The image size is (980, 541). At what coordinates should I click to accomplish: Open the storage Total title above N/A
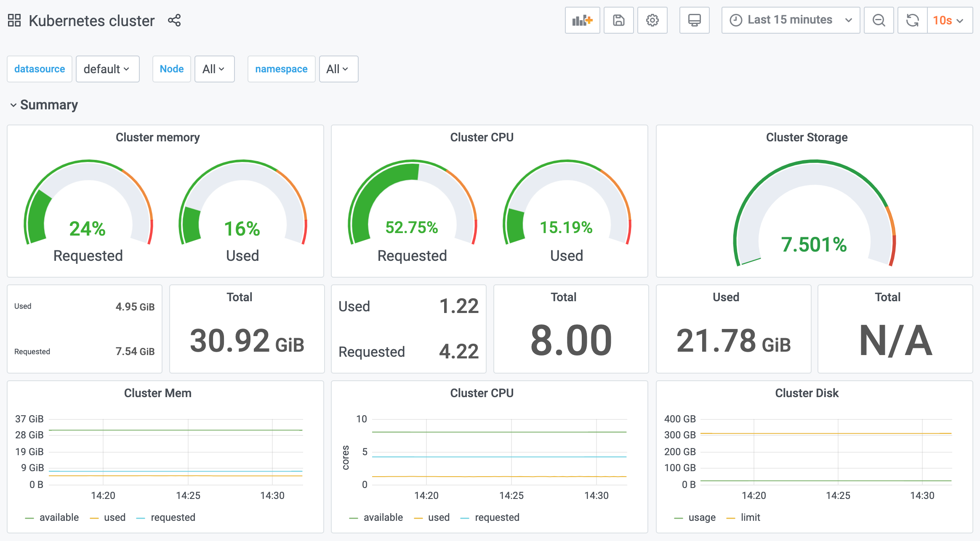point(888,297)
